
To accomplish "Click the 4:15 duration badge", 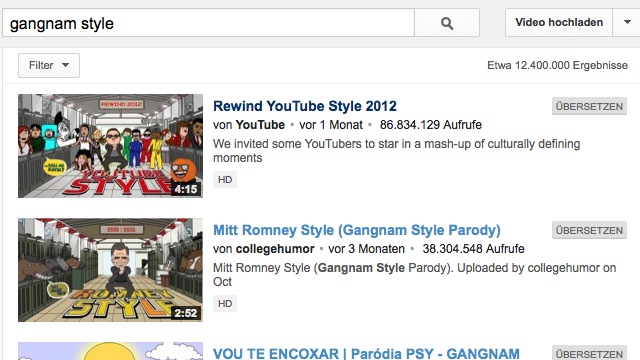I will [x=186, y=189].
